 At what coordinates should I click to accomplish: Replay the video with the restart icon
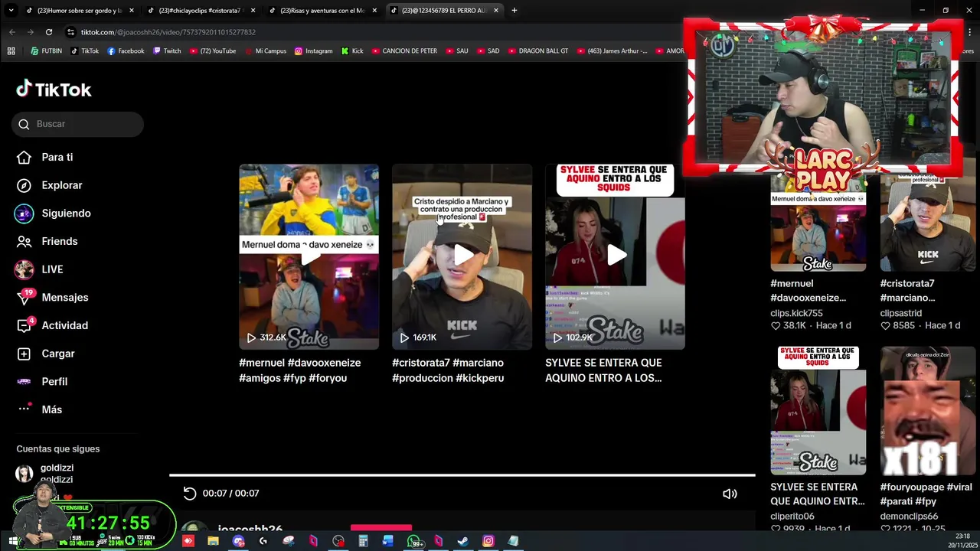(190, 494)
